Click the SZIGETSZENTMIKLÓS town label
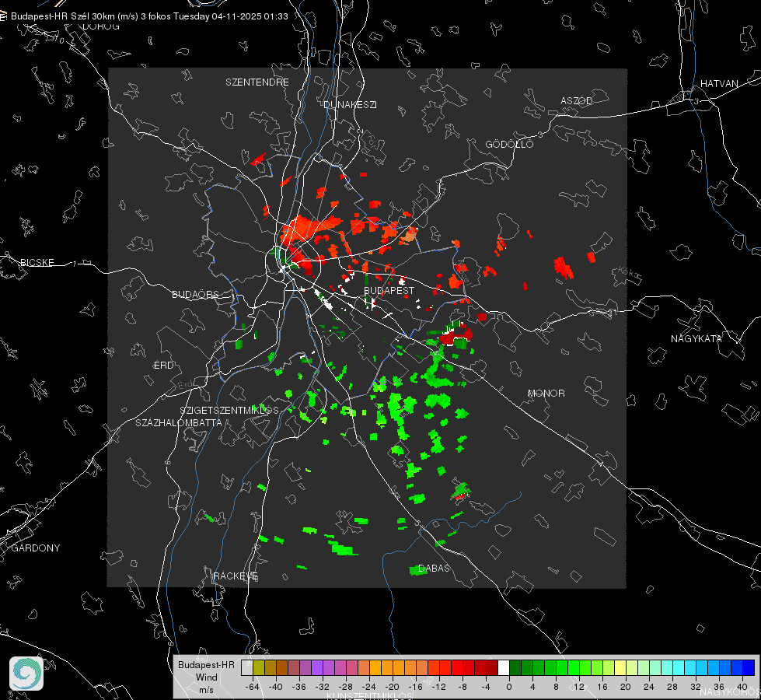Screen dimensions: 761x700 click(229, 410)
